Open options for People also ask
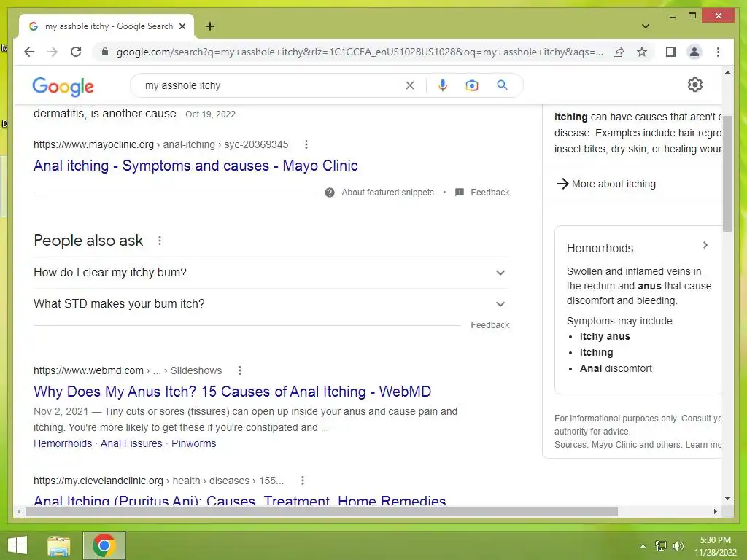Screen dimensions: 747x560 (x=160, y=241)
